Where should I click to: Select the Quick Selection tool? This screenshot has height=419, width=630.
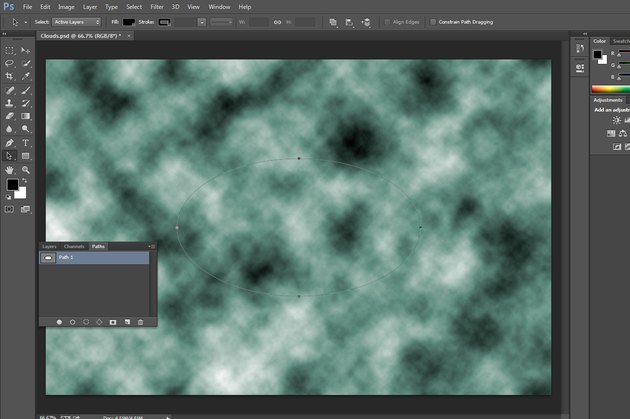pyautogui.click(x=25, y=63)
